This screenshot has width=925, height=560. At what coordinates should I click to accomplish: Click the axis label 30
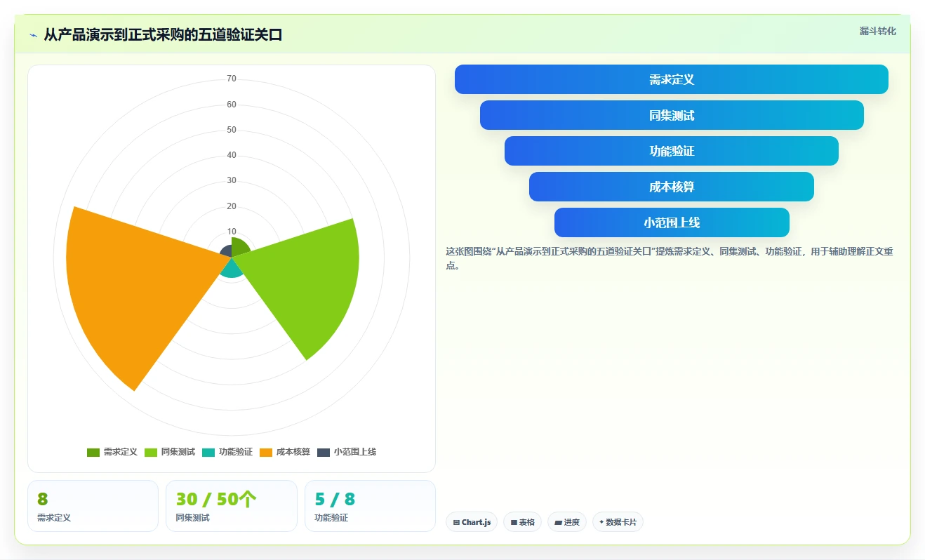pyautogui.click(x=232, y=180)
